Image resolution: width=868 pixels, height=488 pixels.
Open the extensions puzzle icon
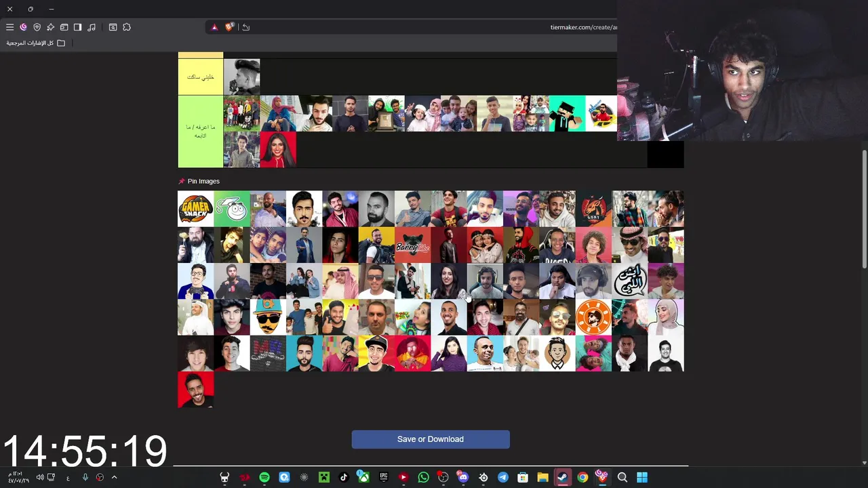(x=127, y=27)
